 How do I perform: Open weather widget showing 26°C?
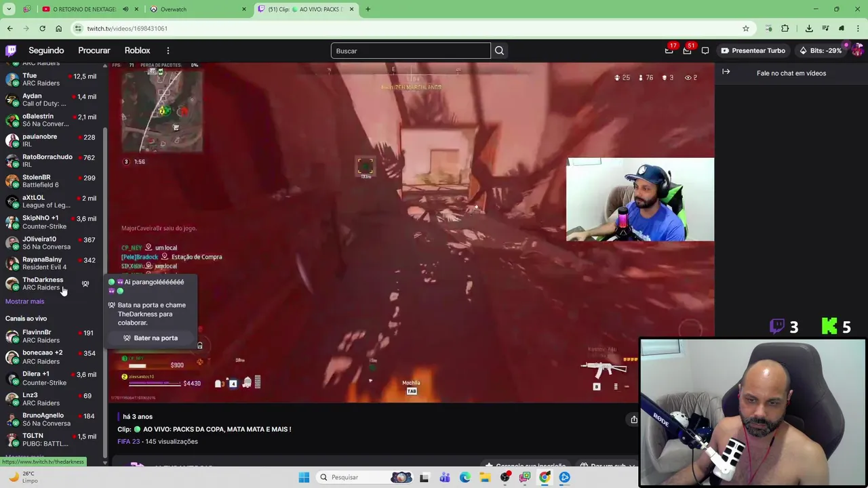coord(23,477)
